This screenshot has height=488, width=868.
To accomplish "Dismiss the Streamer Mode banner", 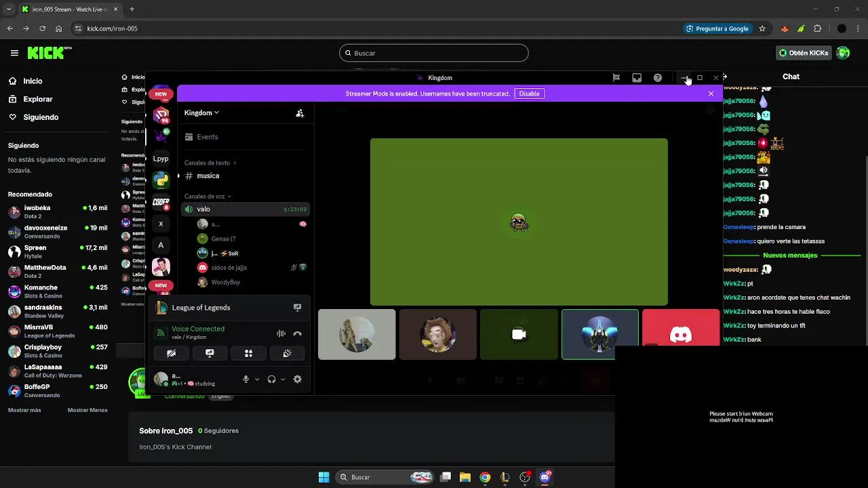I will (711, 94).
